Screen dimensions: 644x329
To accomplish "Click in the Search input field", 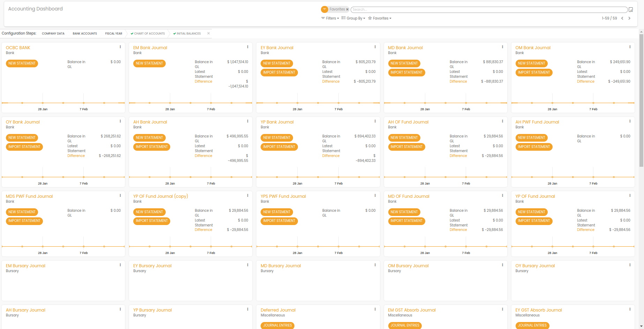I will click(488, 9).
